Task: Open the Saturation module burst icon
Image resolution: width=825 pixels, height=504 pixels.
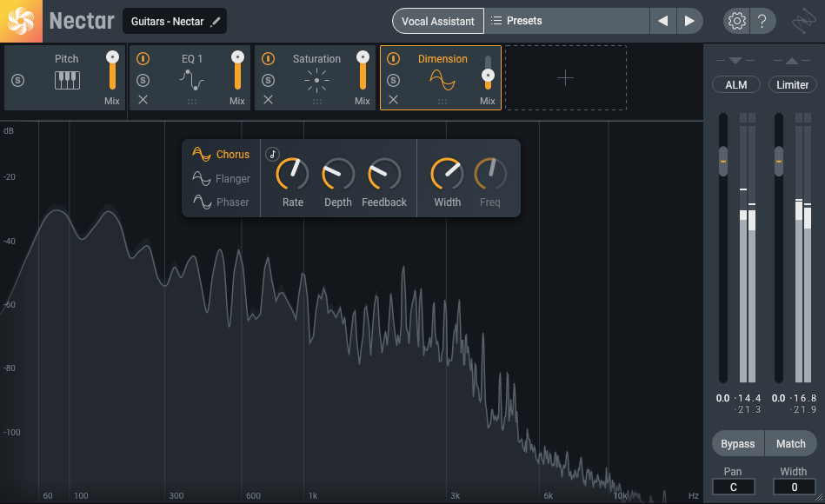Action: pos(316,81)
